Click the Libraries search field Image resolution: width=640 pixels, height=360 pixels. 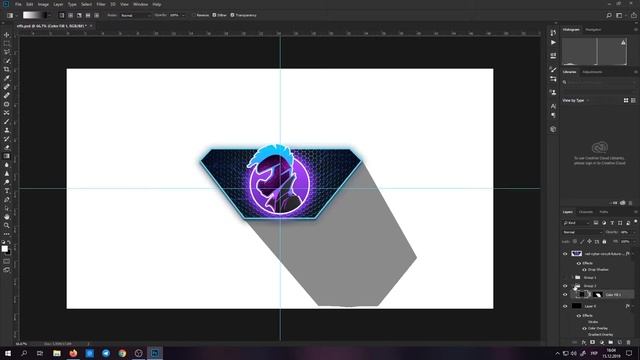coord(599,82)
